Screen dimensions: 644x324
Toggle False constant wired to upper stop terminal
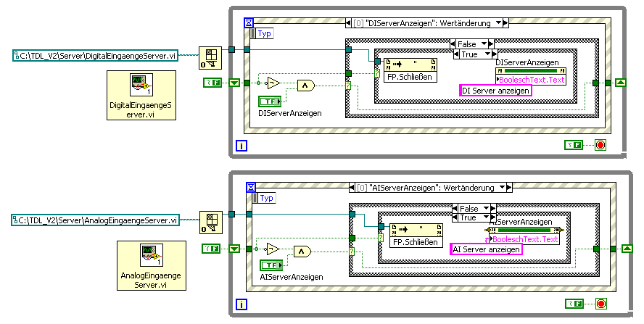(x=574, y=145)
